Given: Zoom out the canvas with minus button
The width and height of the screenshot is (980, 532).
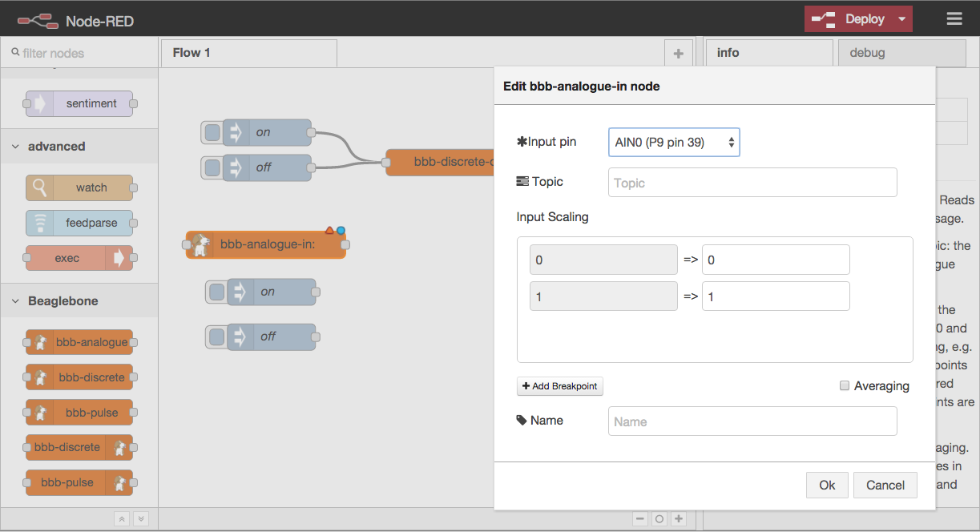Looking at the screenshot, I should click(x=640, y=519).
